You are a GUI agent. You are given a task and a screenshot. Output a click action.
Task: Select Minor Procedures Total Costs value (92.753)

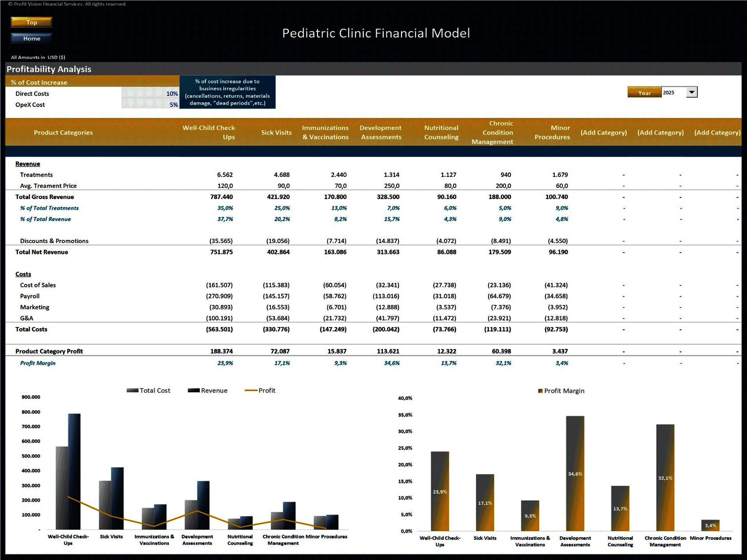pyautogui.click(x=556, y=329)
